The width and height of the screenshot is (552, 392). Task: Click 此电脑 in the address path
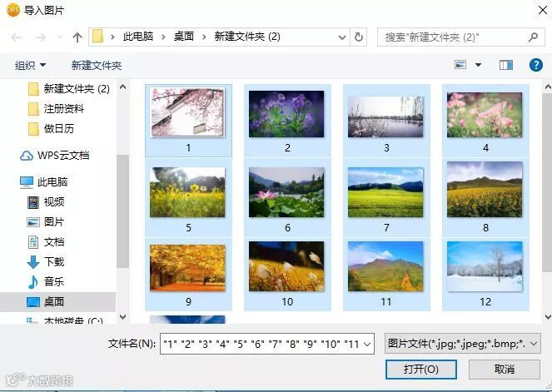point(138,37)
